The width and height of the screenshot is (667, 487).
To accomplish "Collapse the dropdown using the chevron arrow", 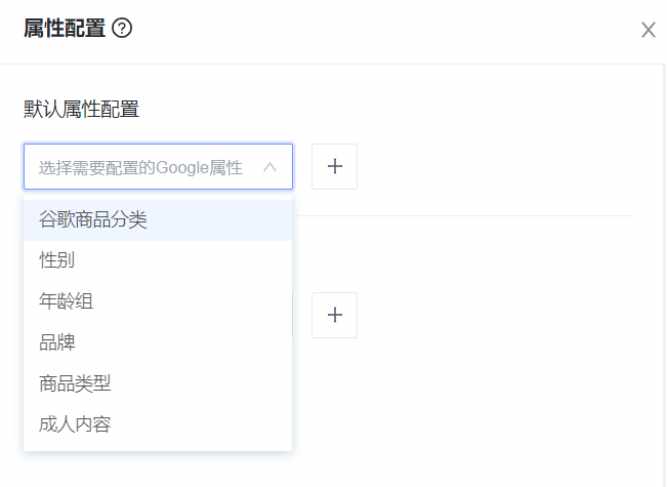I will pyautogui.click(x=270, y=167).
